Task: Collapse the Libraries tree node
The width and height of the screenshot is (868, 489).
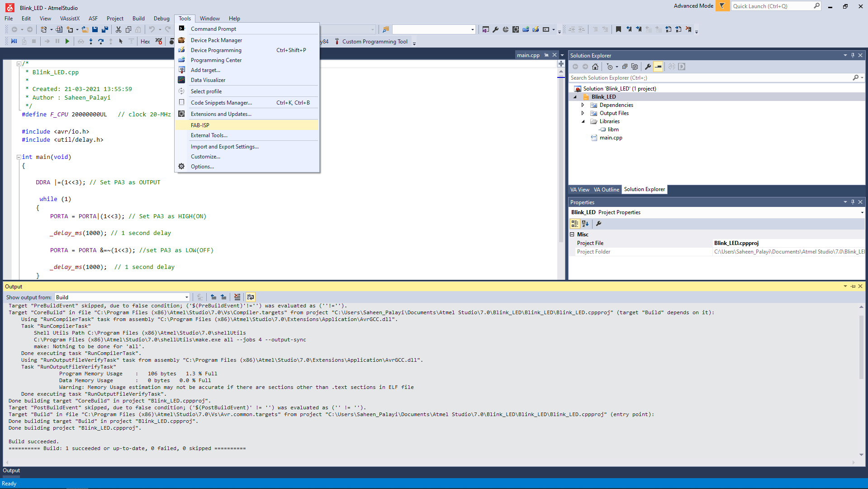Action: (x=583, y=121)
